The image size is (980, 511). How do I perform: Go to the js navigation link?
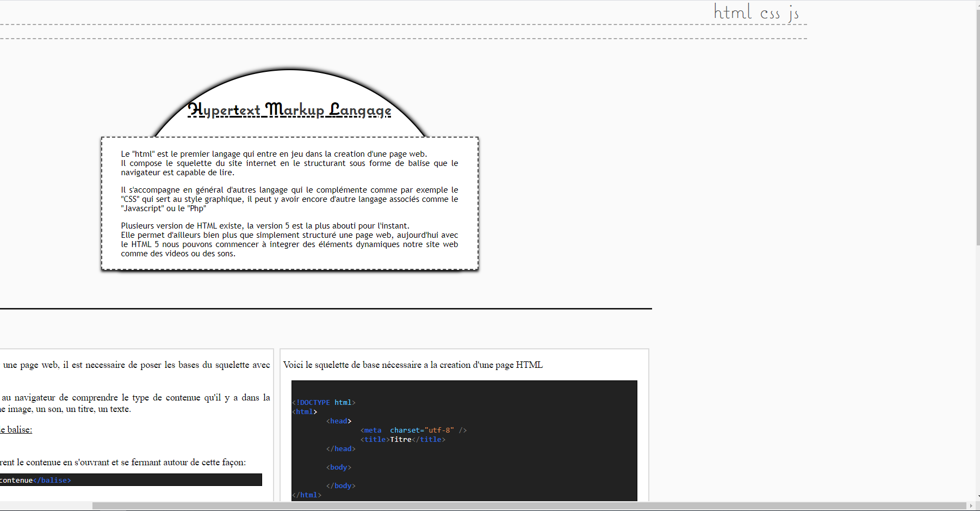pos(794,13)
